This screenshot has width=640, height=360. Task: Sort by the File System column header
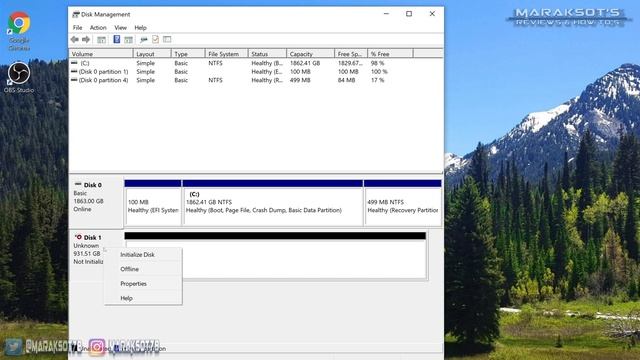(227, 54)
